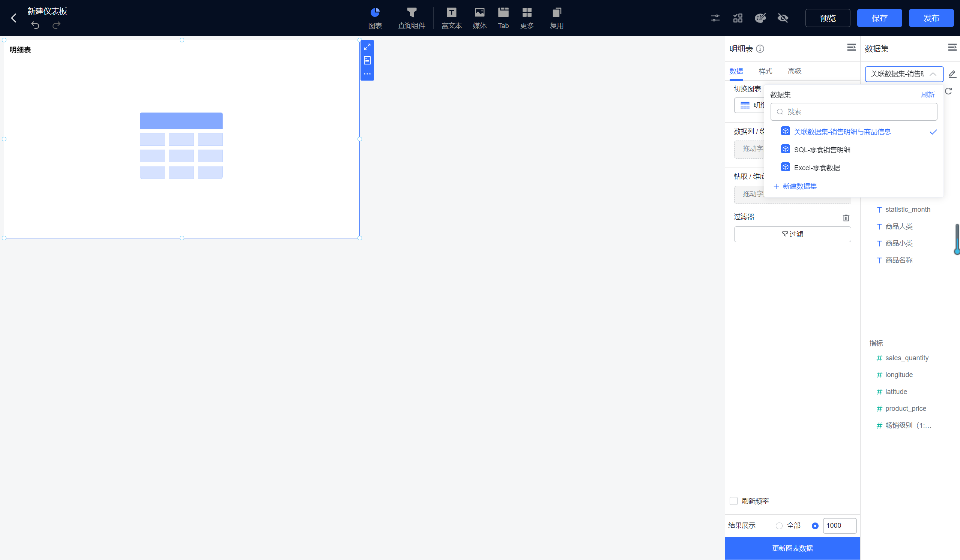This screenshot has width=960, height=560.
Task: Click the pencil edit icon beside dataset selector
Action: [x=952, y=74]
